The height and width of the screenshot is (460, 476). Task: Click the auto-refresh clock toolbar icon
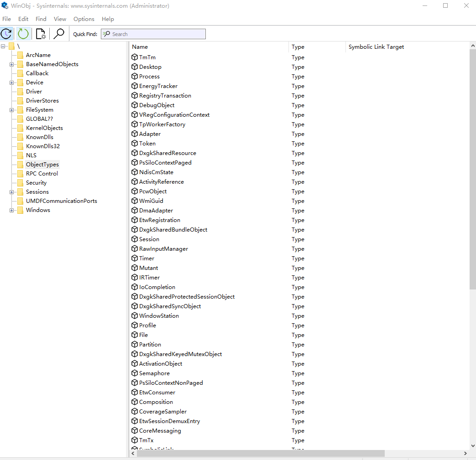pyautogui.click(x=6, y=34)
